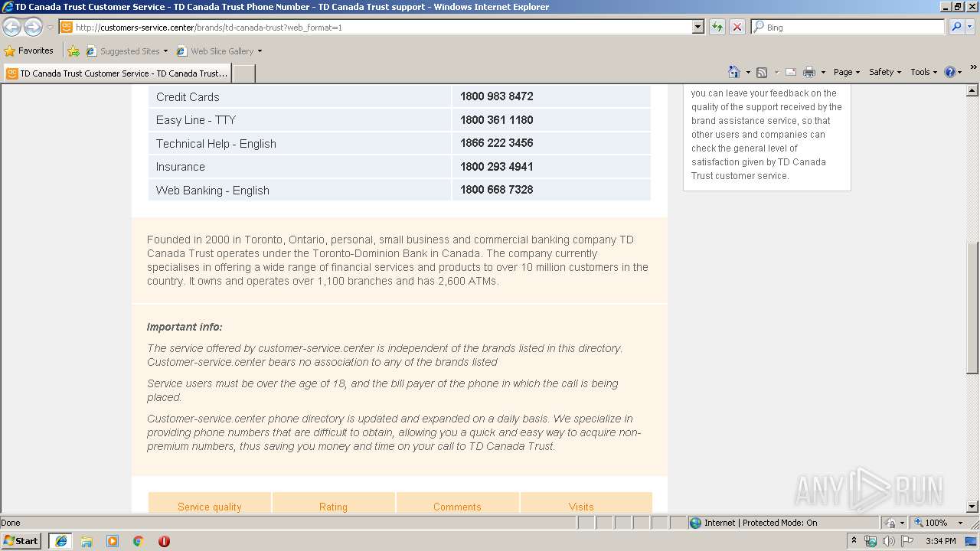Go back using the Back arrow button
The height and width of the screenshot is (551, 980).
click(11, 27)
